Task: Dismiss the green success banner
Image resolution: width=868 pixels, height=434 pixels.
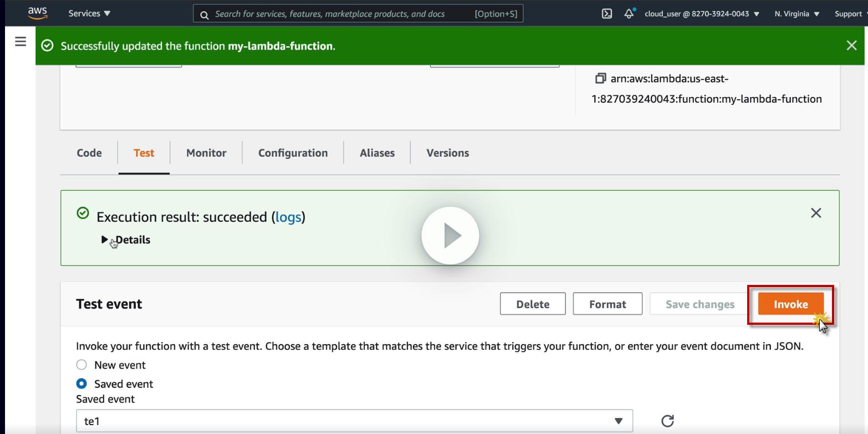Action: [x=851, y=46]
